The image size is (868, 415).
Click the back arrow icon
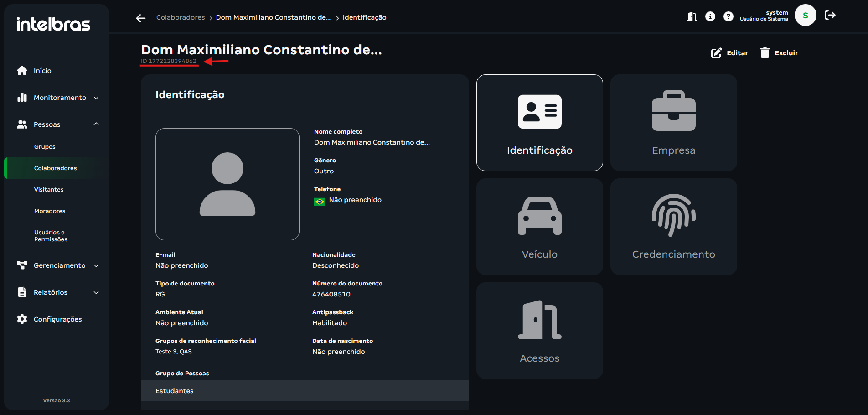coord(141,18)
